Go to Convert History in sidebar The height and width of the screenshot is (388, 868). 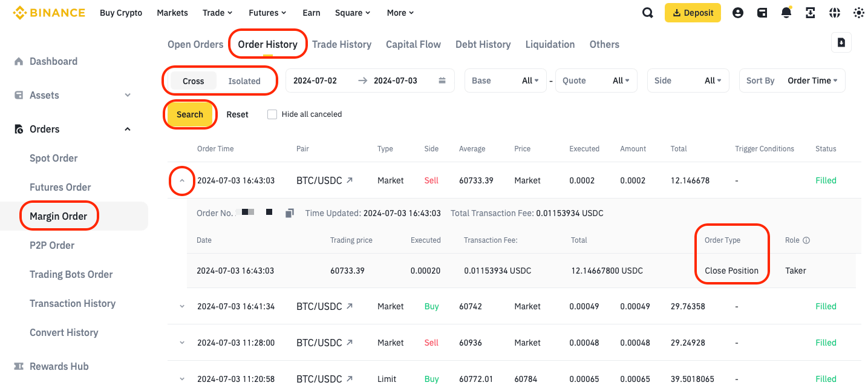tap(64, 332)
